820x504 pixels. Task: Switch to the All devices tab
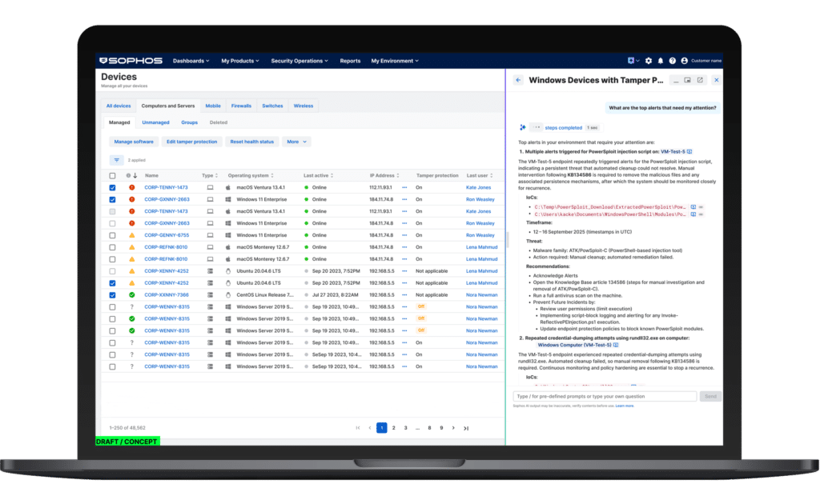(119, 106)
